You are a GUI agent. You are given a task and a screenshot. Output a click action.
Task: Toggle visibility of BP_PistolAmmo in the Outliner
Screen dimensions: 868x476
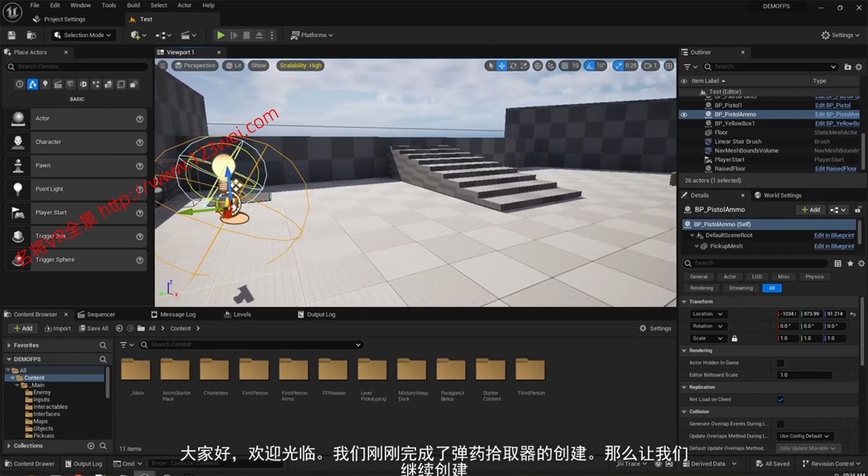tap(684, 115)
